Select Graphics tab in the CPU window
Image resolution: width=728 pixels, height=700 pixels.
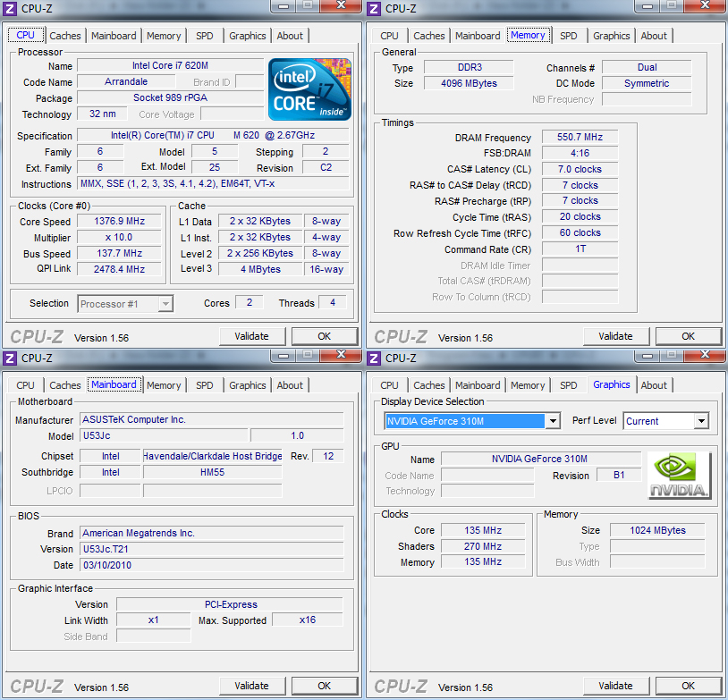pyautogui.click(x=248, y=36)
